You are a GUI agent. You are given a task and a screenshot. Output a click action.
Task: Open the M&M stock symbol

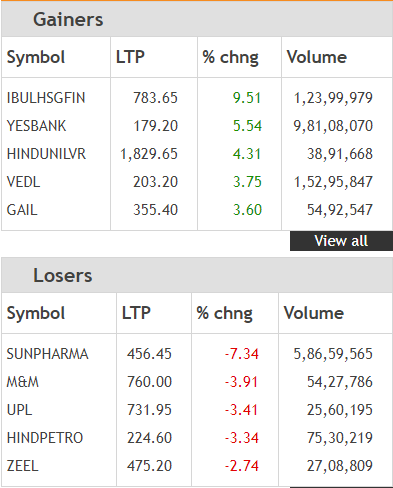[23, 382]
